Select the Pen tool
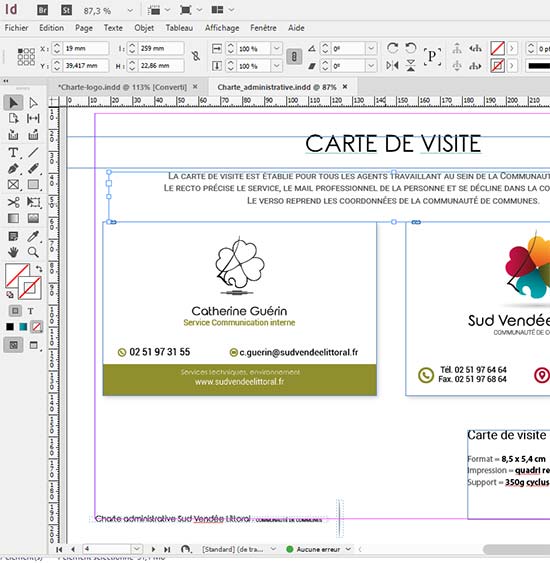 [13, 168]
